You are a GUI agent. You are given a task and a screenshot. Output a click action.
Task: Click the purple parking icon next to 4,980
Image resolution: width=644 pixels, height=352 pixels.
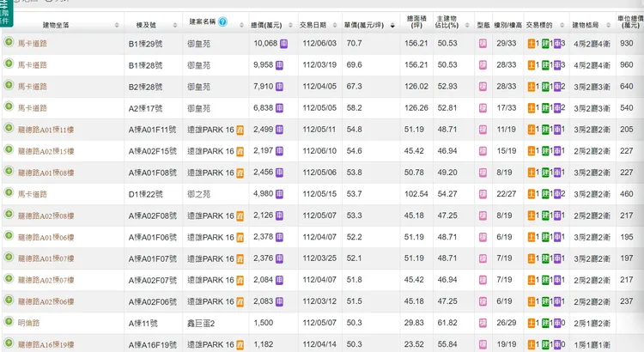coord(279,194)
